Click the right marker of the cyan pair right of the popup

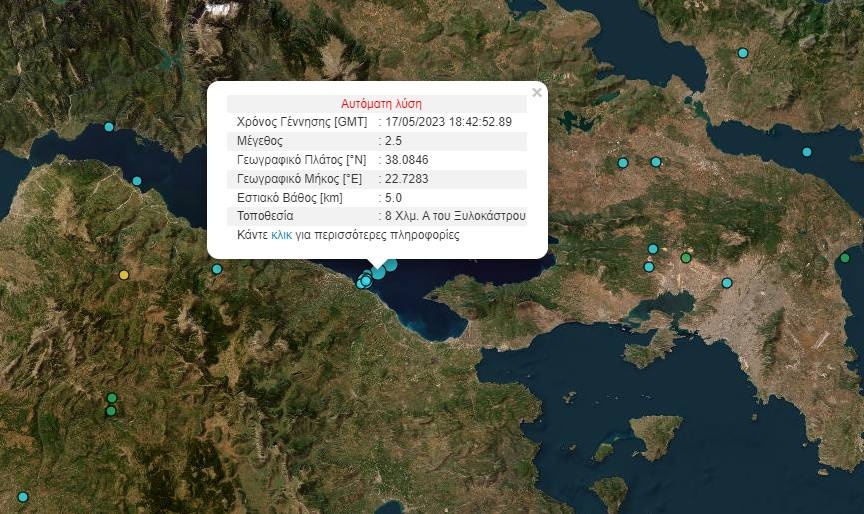click(x=656, y=162)
